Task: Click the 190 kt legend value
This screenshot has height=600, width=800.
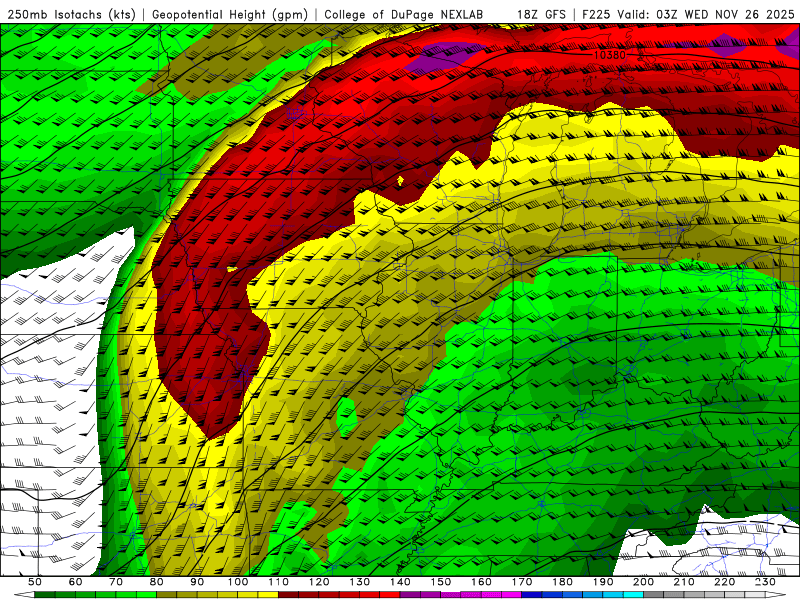Action: (603, 582)
